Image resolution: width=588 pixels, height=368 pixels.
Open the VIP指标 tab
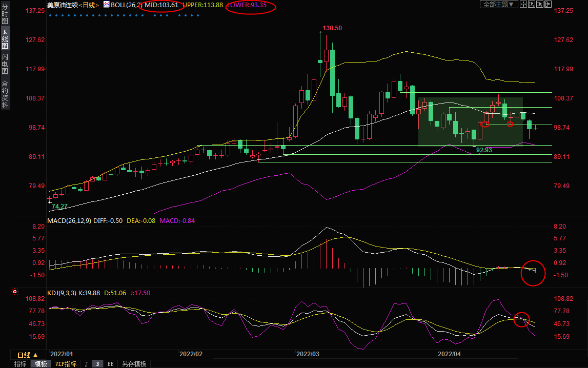pyautogui.click(x=66, y=364)
